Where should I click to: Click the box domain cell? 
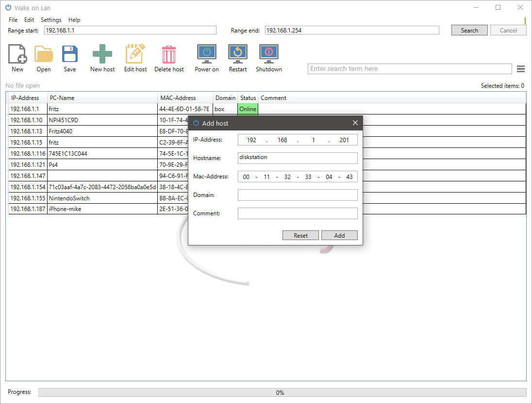click(225, 109)
